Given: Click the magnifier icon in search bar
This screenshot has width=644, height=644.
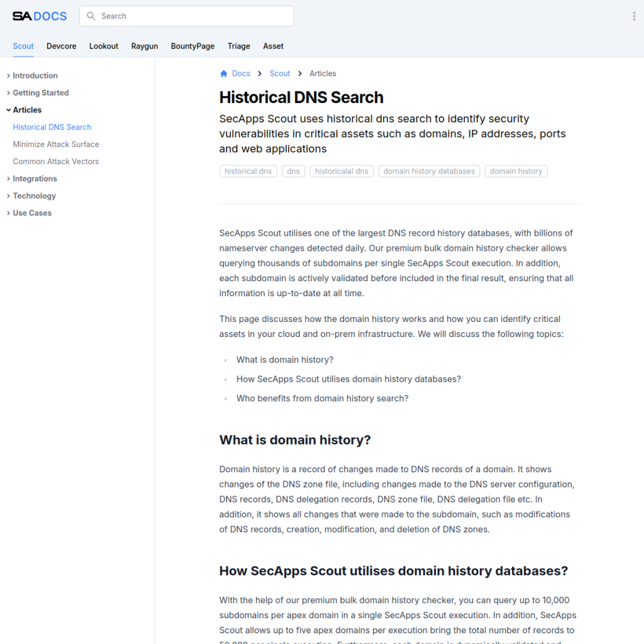Looking at the screenshot, I should point(91,16).
